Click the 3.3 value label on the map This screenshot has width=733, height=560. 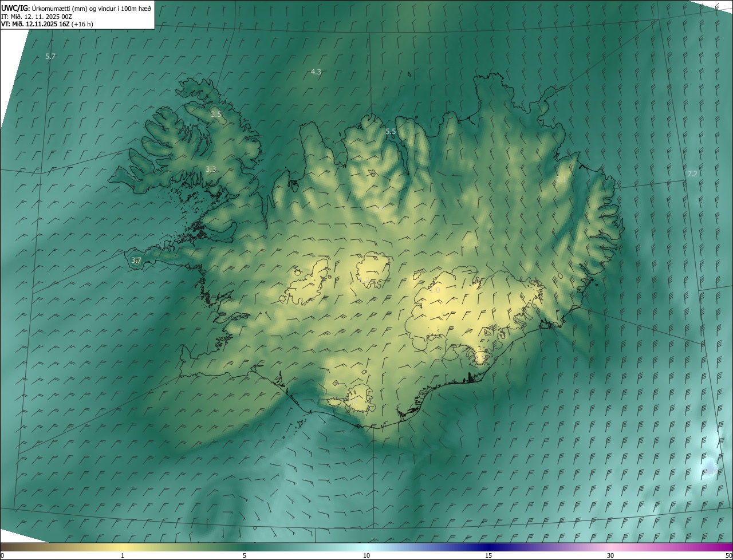tap(211, 169)
